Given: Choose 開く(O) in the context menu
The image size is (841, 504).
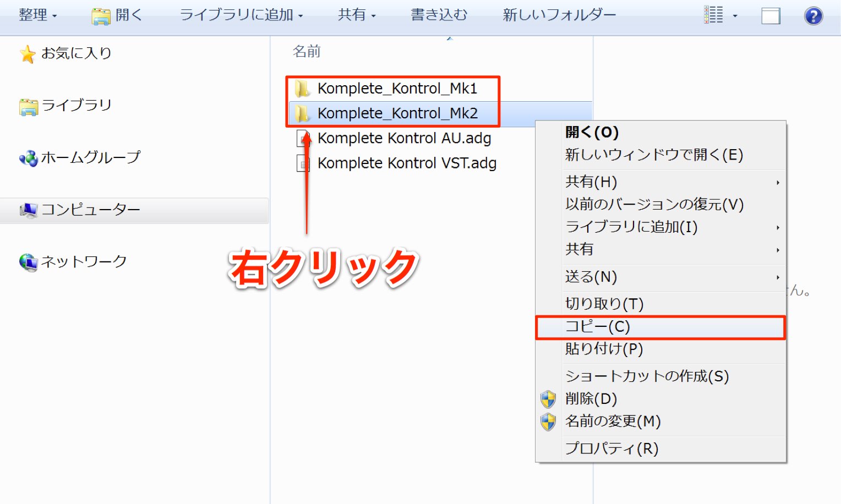Looking at the screenshot, I should [x=660, y=132].
